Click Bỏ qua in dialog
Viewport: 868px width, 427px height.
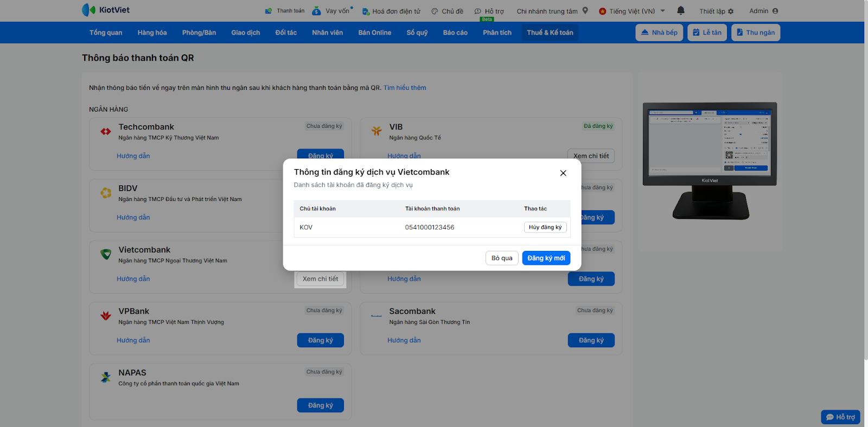pyautogui.click(x=502, y=258)
